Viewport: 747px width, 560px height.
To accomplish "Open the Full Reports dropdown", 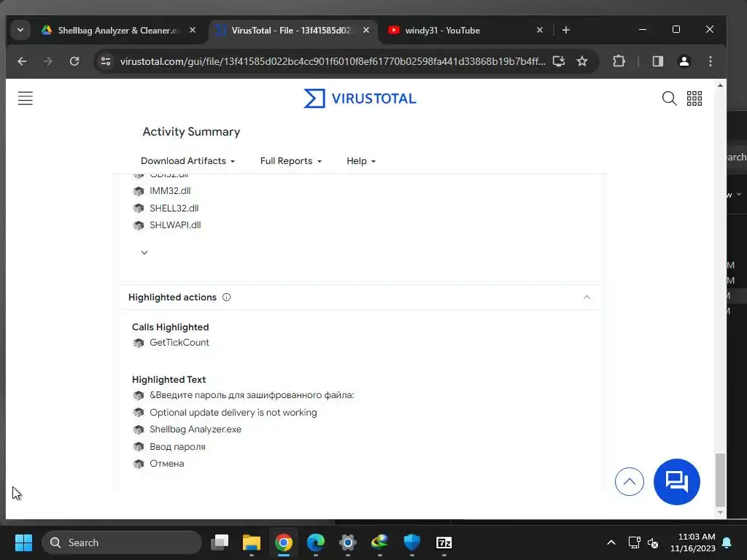I will click(x=290, y=161).
